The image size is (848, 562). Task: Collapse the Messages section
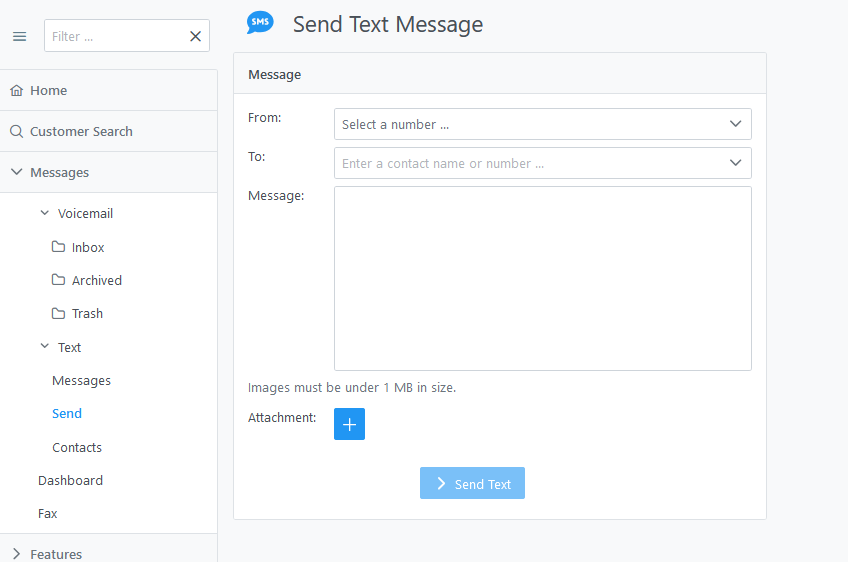(17, 172)
